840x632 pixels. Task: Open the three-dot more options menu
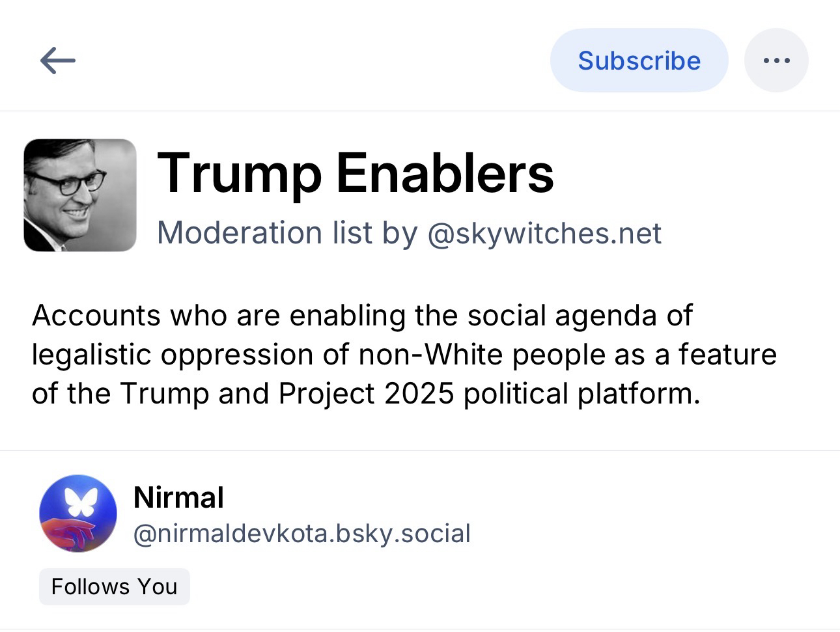pyautogui.click(x=776, y=61)
